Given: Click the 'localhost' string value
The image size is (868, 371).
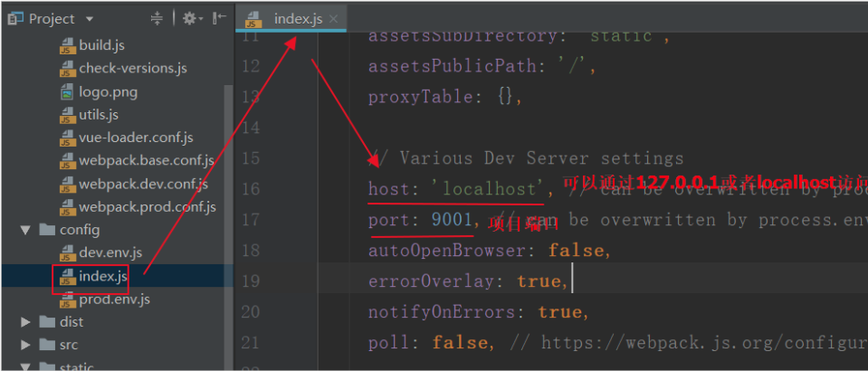Looking at the screenshot, I should tap(489, 189).
